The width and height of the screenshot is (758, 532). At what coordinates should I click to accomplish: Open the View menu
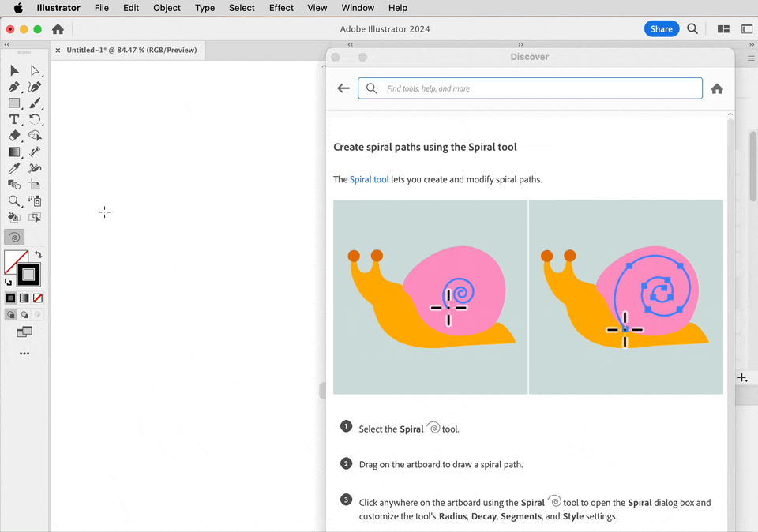click(317, 8)
